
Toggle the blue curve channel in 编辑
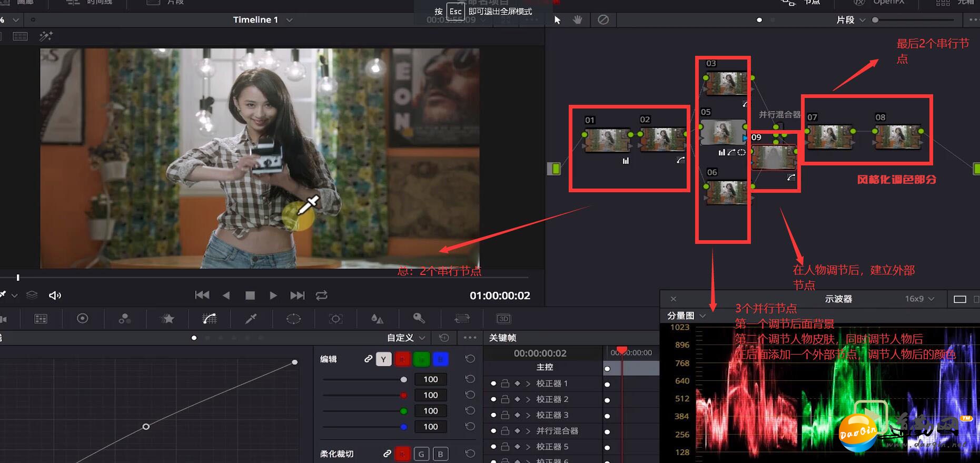click(440, 359)
